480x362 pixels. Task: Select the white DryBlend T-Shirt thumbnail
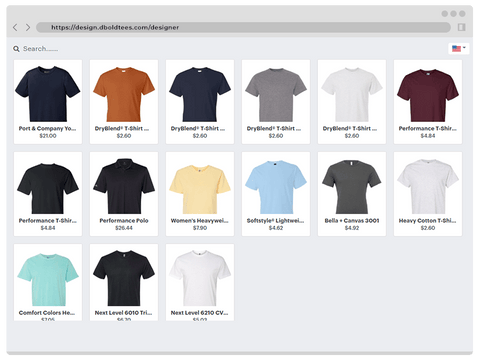coord(352,95)
